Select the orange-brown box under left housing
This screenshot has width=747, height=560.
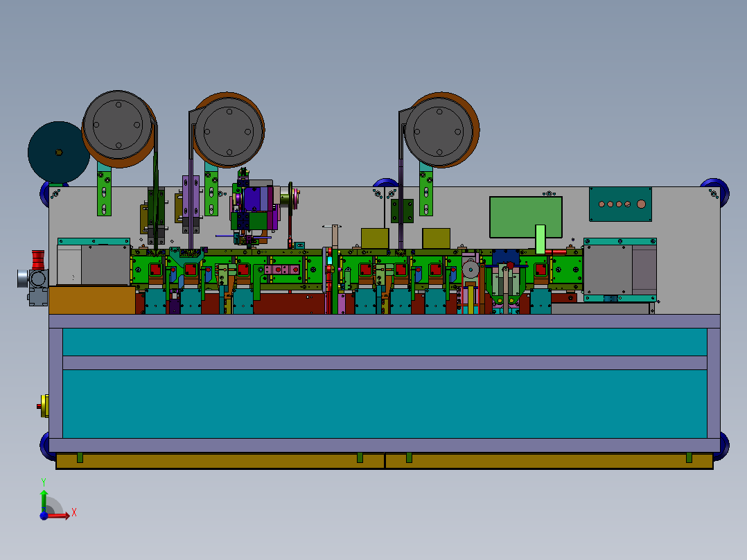pos(92,300)
